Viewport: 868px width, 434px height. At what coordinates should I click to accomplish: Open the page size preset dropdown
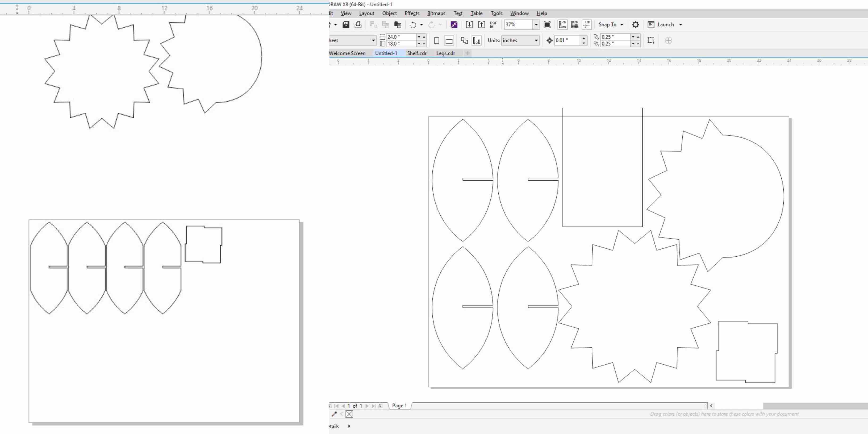click(373, 40)
